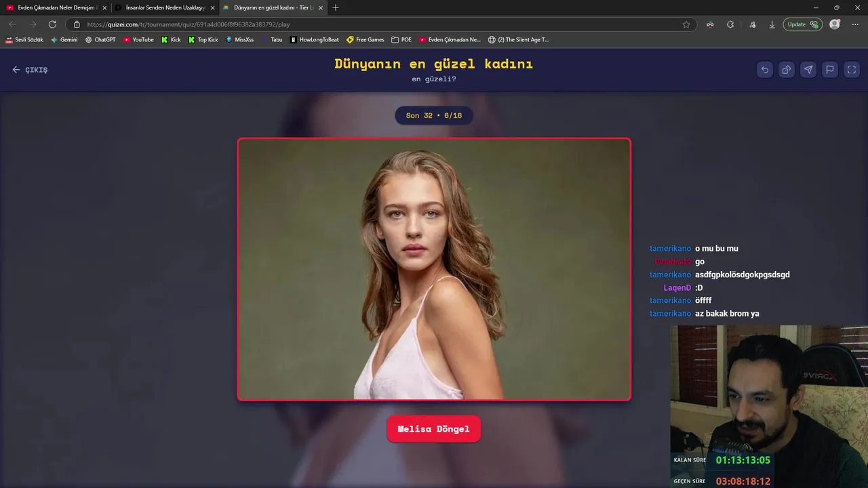
Task: Click the green Update button
Action: (x=803, y=24)
